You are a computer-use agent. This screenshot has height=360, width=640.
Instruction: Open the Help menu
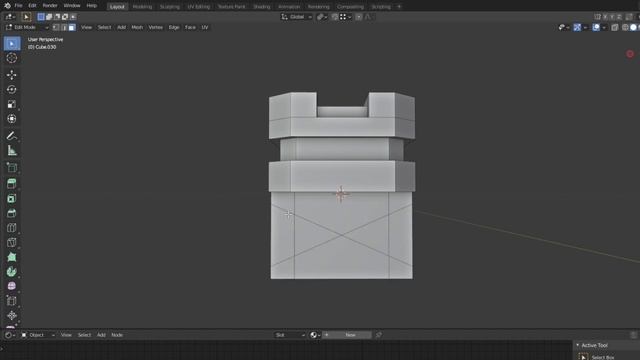92,6
